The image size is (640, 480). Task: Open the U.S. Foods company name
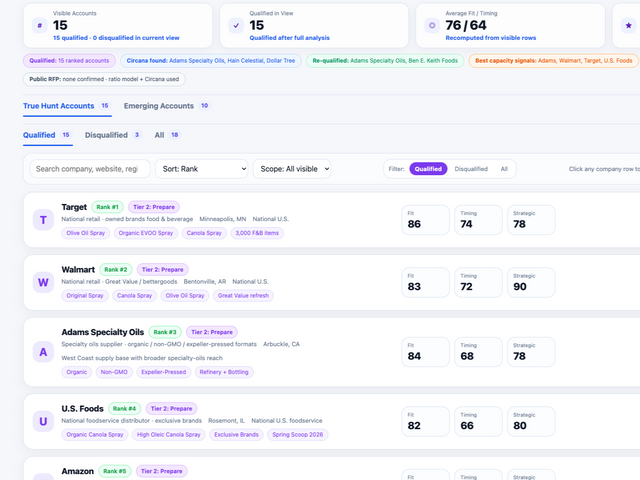(82, 409)
